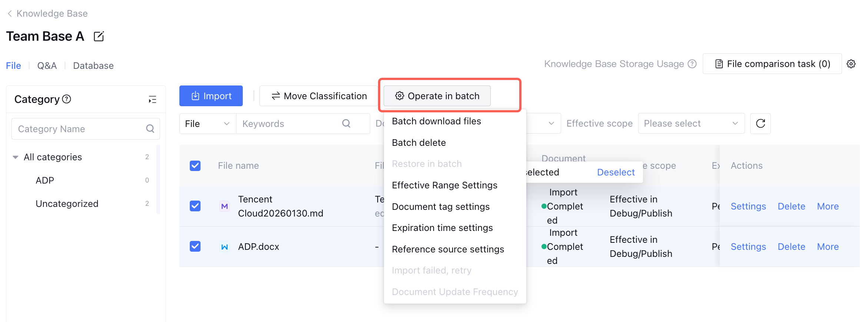
Task: Click the refresh icon next to Effective scope
Action: [760, 124]
